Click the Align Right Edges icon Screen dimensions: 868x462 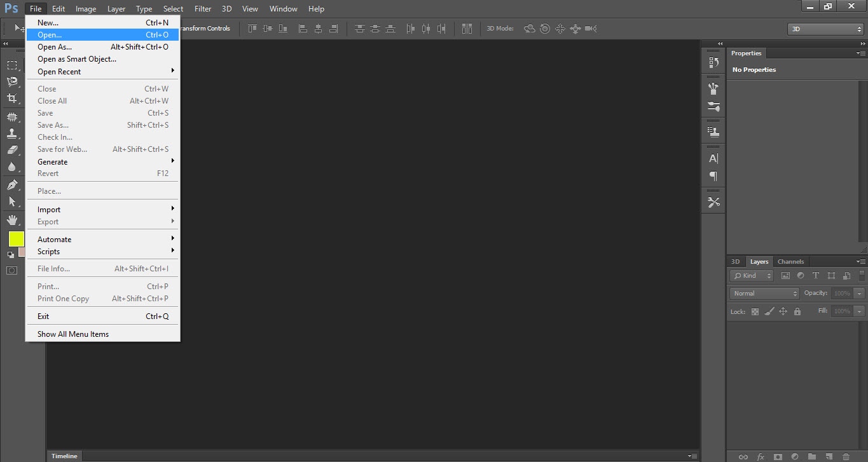(333, 29)
